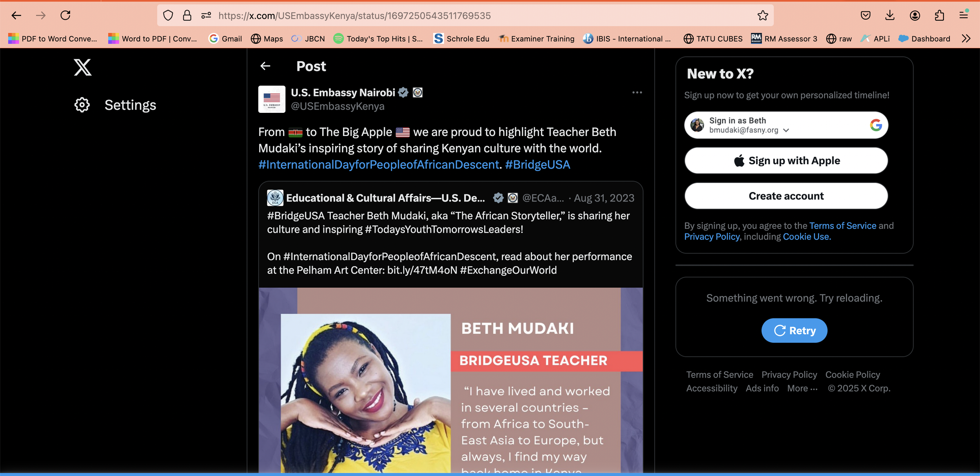This screenshot has height=476, width=980.
Task: Click verified badge in quoted ECA post
Action: (498, 198)
